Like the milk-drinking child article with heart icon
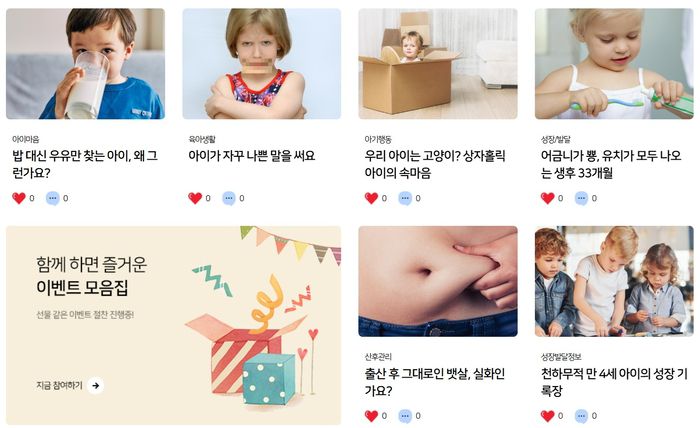Viewport: 700px width, 428px height. [x=19, y=198]
